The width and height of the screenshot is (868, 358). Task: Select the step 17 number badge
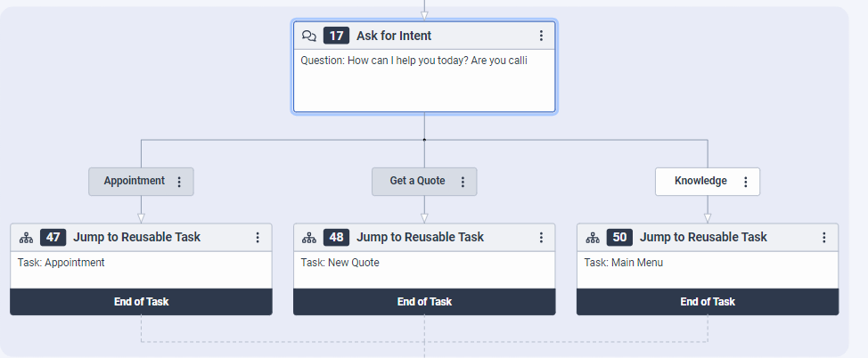(x=336, y=36)
